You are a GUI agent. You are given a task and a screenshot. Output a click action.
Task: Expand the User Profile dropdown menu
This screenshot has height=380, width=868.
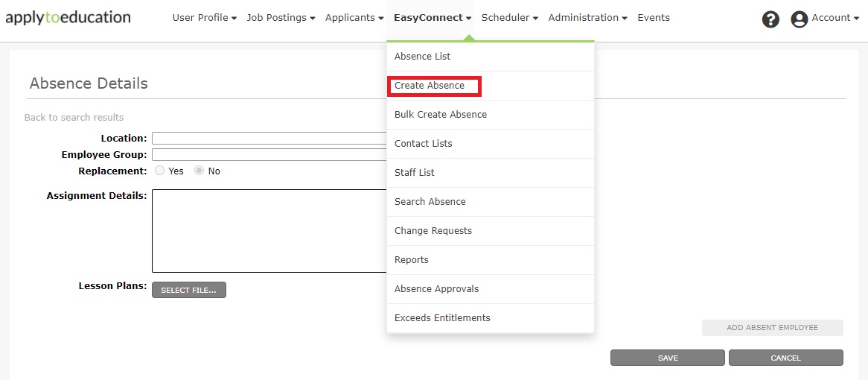tap(205, 18)
